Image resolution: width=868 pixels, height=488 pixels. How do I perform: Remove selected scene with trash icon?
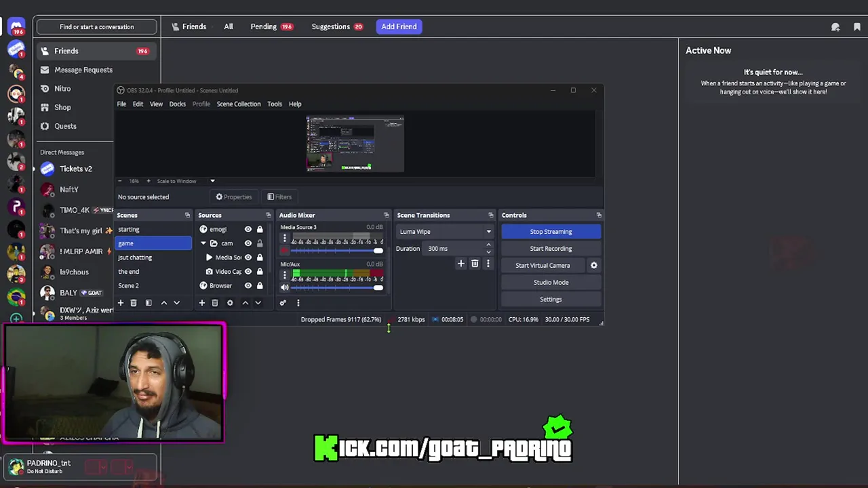pyautogui.click(x=134, y=303)
